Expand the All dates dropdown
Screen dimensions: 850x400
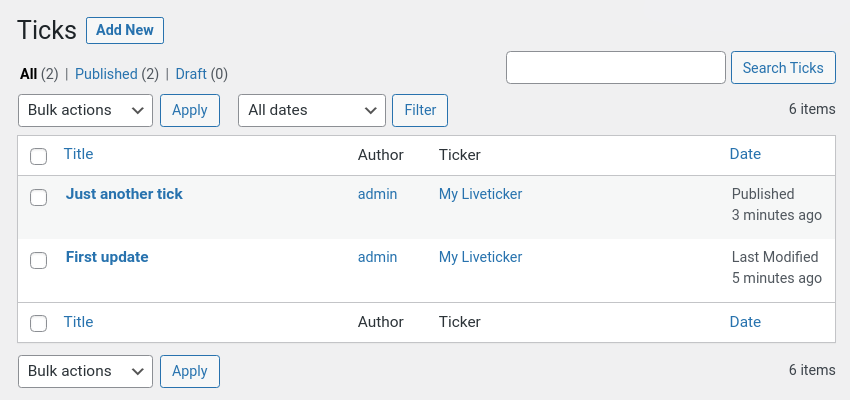(312, 111)
